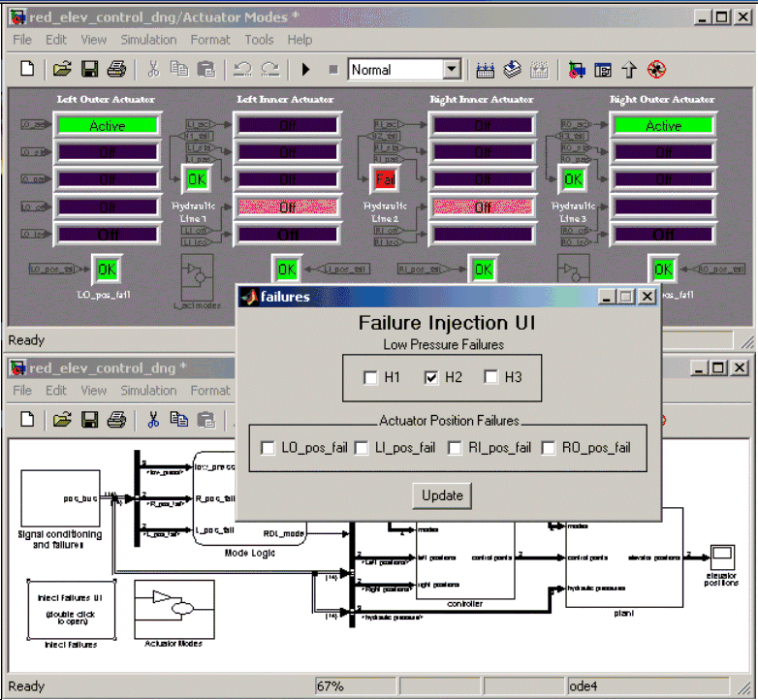Screen dimensions: 758x700
Task: Click Print icon in Actuator Modes toolbar
Action: coord(116,69)
